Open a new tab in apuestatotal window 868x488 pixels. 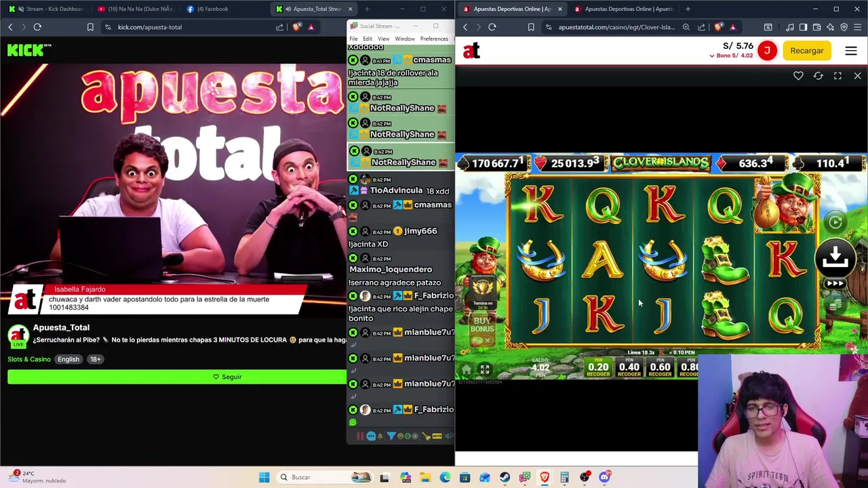click(688, 9)
